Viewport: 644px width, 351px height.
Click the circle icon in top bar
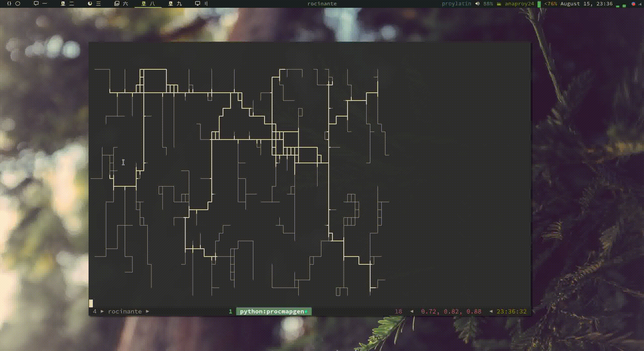[18, 4]
